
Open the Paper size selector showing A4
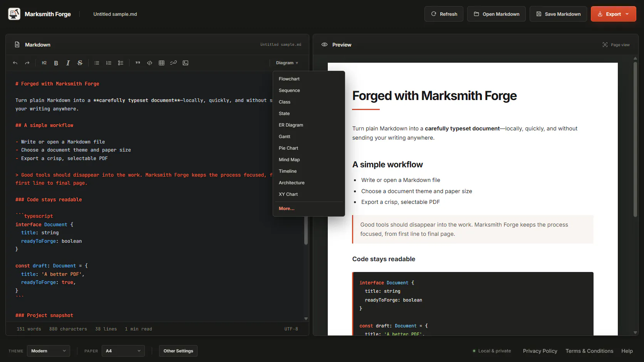[x=123, y=351]
